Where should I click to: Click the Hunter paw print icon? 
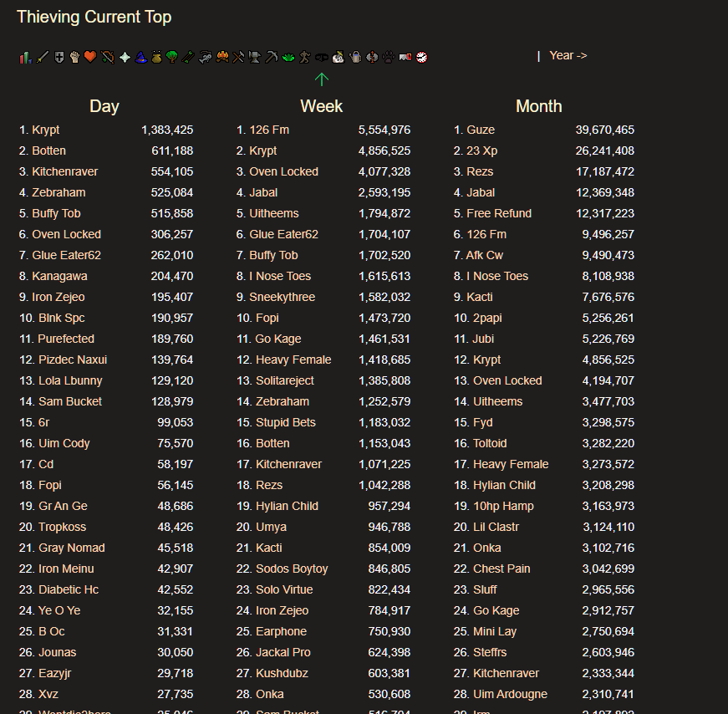[389, 56]
